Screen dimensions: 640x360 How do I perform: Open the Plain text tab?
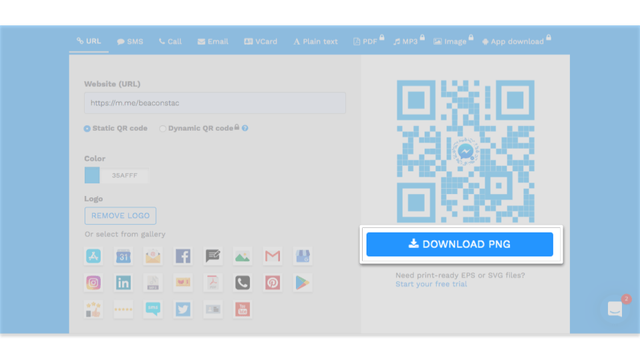click(316, 42)
